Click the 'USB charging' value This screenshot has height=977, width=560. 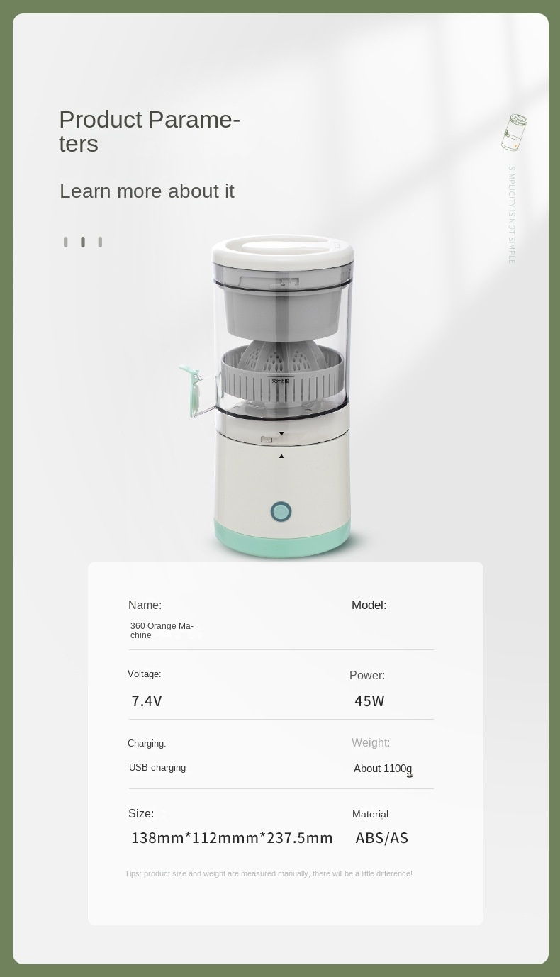pyautogui.click(x=157, y=768)
